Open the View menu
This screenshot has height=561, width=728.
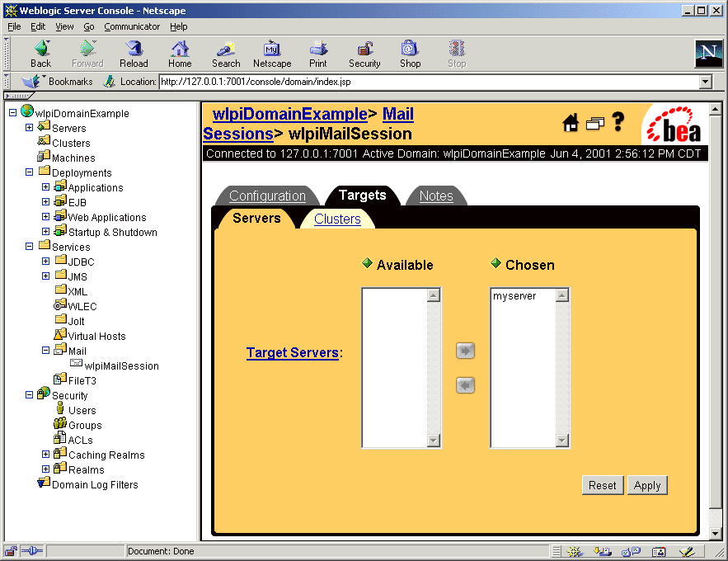tap(64, 26)
